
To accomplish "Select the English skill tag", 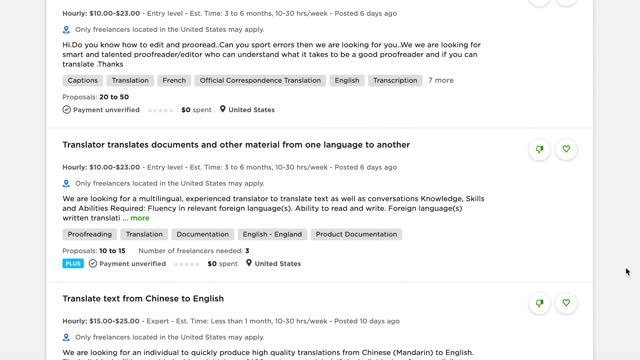I will point(347,80).
